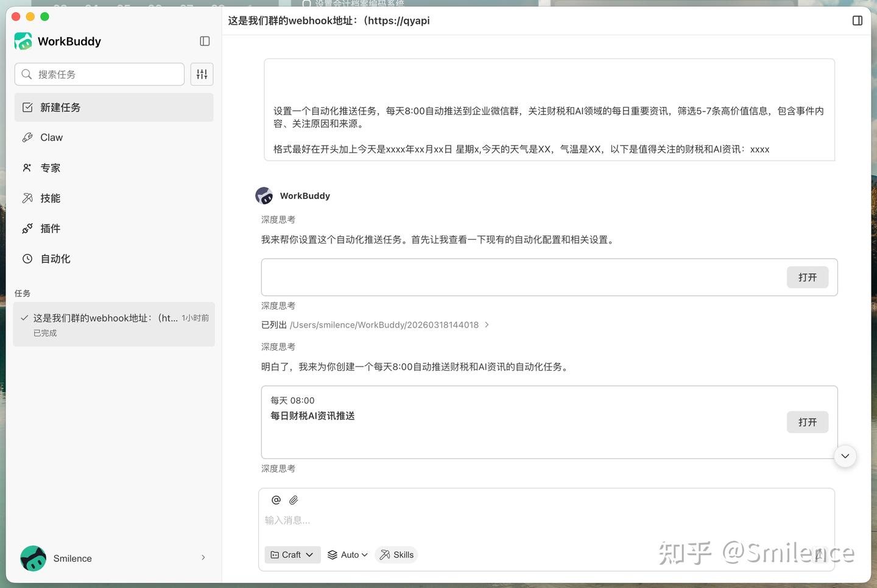Click Smilence user avatar
The image size is (877, 588).
pyautogui.click(x=33, y=558)
